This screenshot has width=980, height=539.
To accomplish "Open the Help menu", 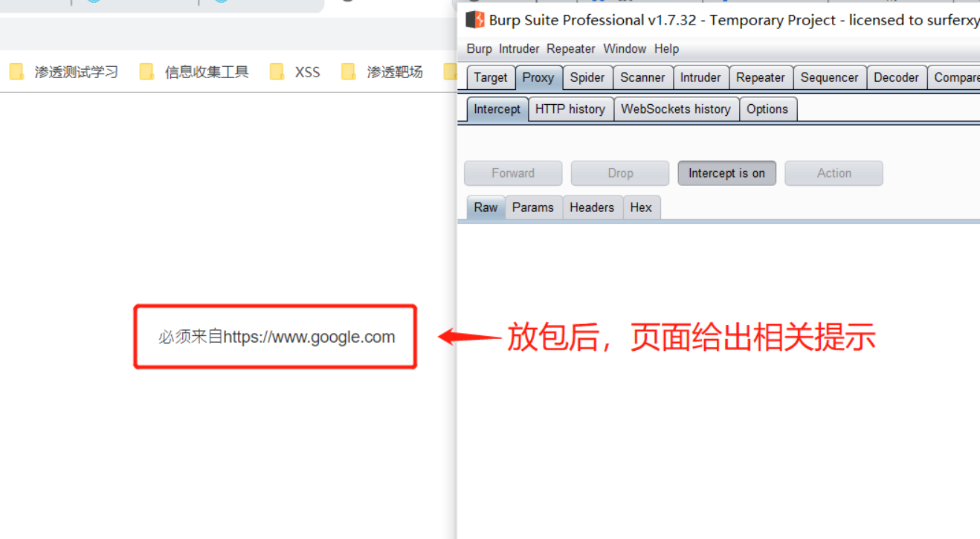I will [666, 49].
